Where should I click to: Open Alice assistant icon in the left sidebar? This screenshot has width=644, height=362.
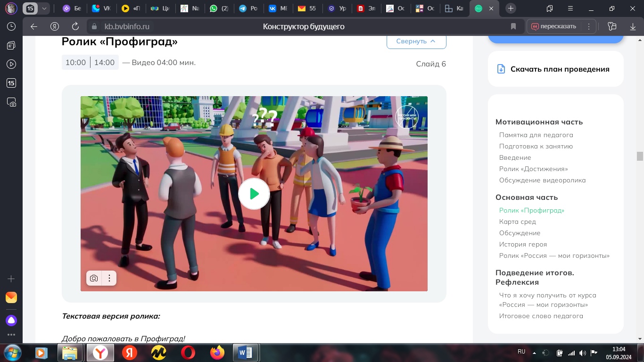click(11, 321)
